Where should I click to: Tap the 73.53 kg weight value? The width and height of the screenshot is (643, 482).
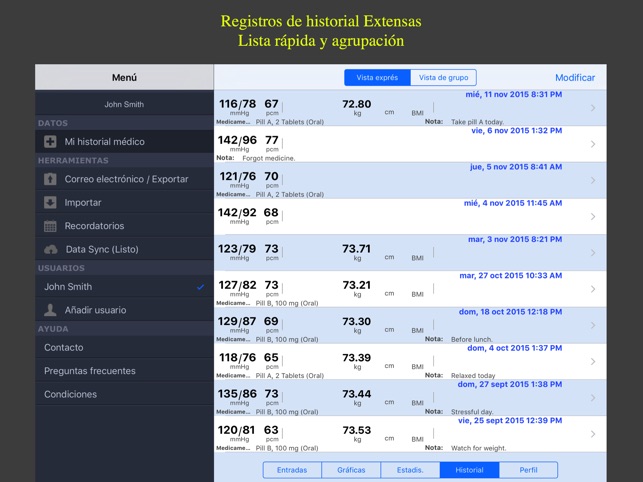click(357, 430)
